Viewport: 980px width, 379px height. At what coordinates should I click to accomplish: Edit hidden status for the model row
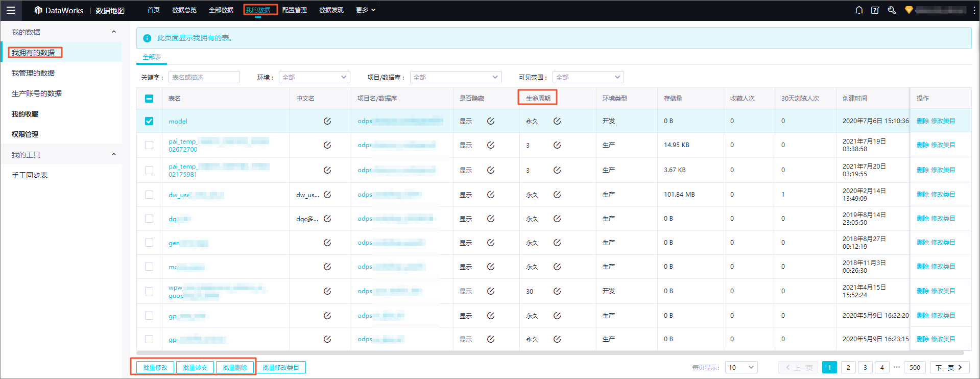click(x=491, y=121)
